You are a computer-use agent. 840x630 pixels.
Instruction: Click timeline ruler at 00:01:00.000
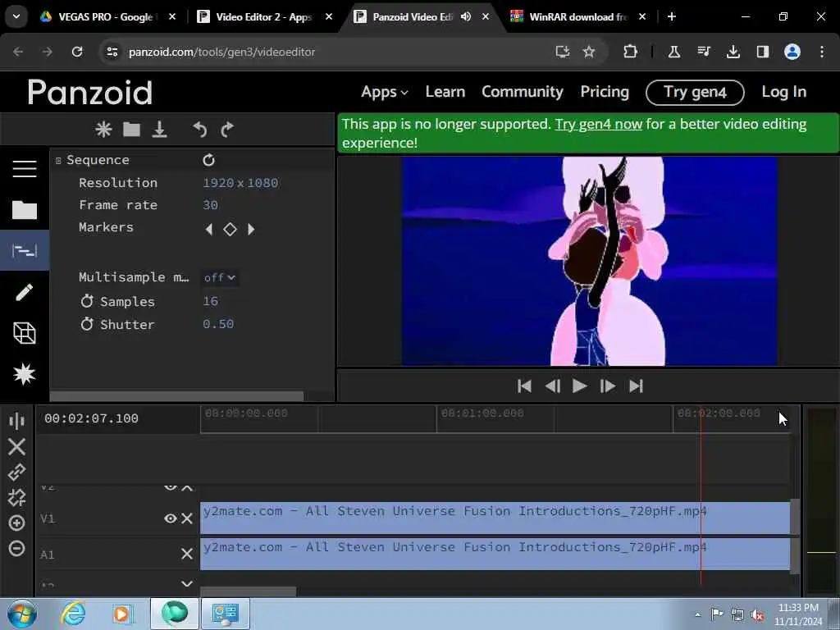coord(482,413)
